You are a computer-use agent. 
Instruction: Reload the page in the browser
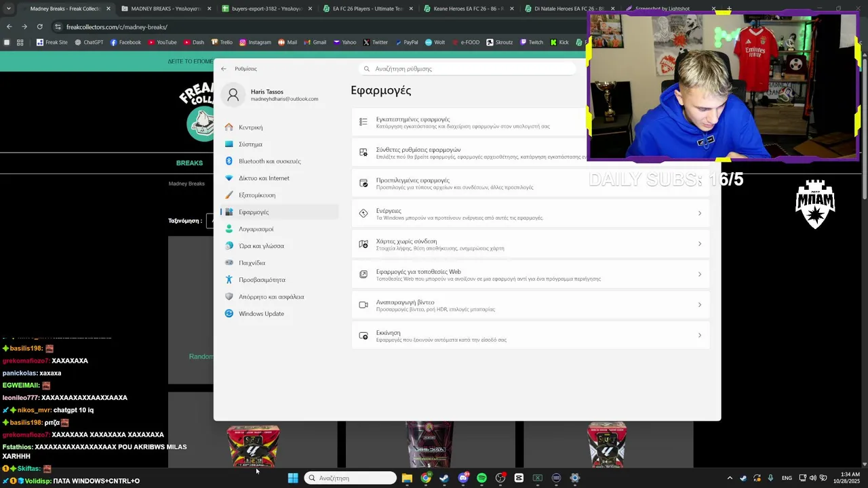tap(39, 26)
